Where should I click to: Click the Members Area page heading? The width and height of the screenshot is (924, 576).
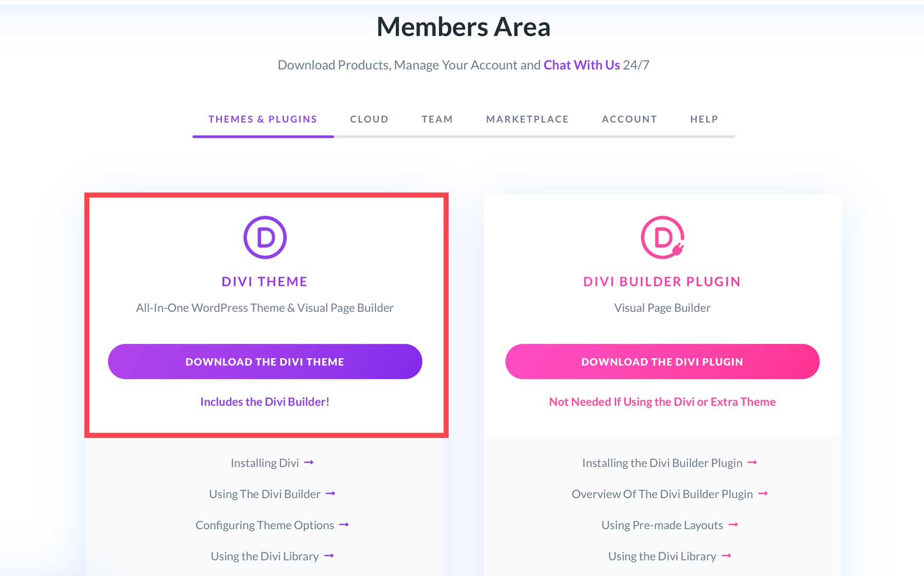click(464, 27)
